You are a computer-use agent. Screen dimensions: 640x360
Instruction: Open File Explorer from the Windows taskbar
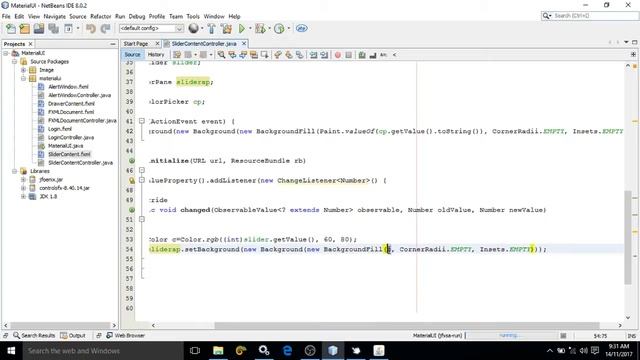pos(218,351)
